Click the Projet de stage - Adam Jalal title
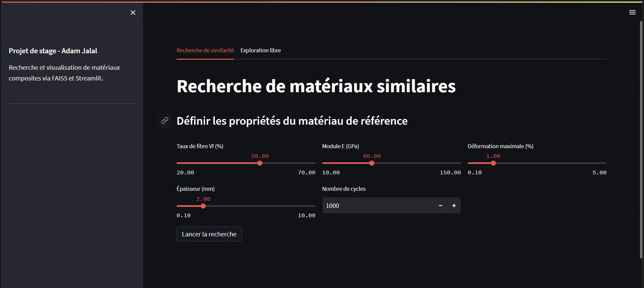644x288 pixels. [53, 51]
